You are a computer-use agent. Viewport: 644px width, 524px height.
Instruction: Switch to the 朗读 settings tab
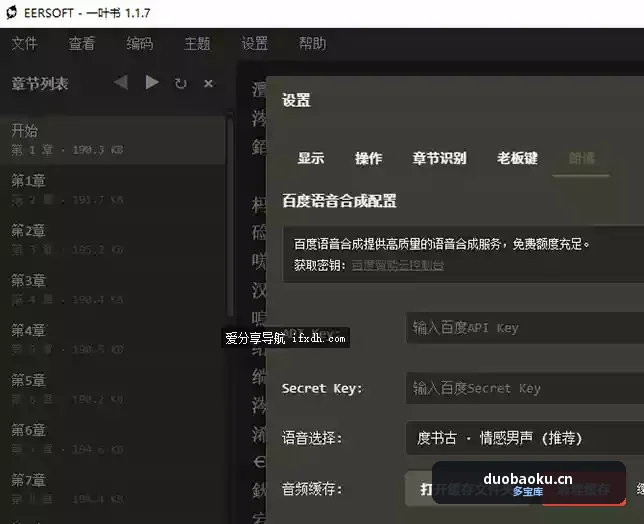coord(581,158)
